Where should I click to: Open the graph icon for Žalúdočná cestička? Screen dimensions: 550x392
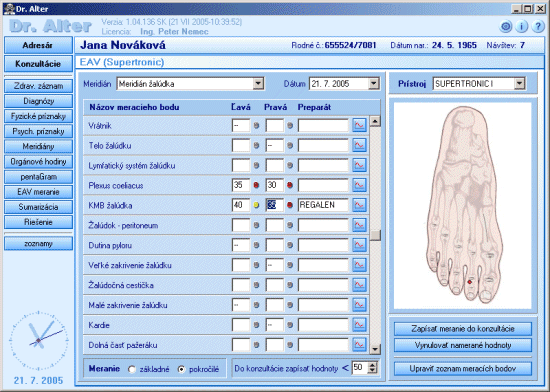[359, 285]
